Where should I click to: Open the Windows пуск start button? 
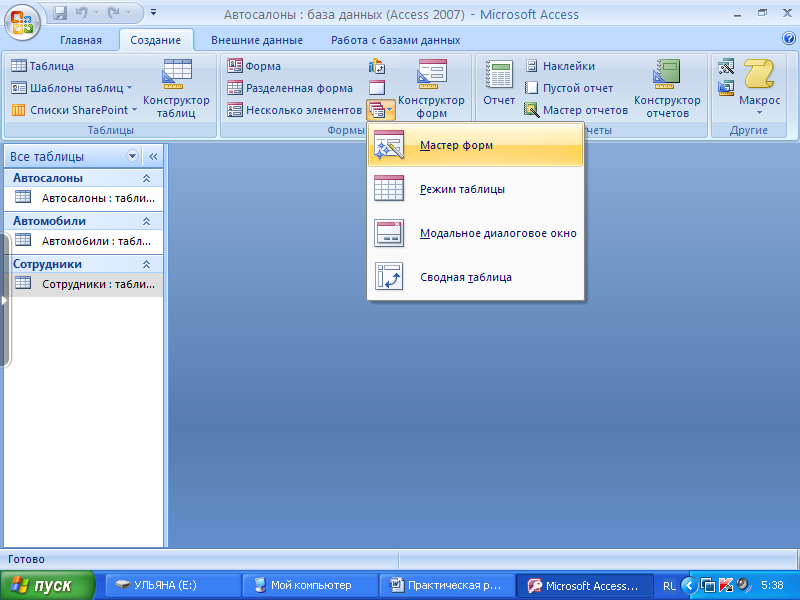click(x=48, y=585)
